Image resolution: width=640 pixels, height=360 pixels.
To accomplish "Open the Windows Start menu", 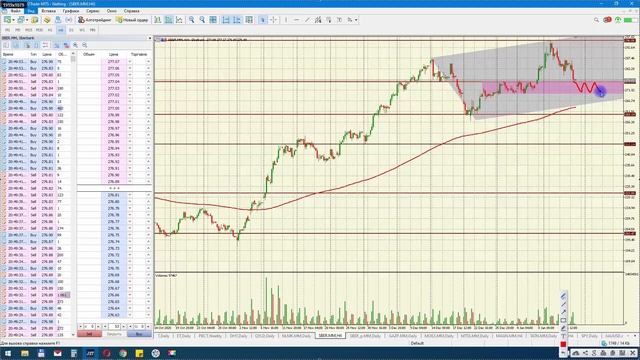I will [x=7, y=353].
